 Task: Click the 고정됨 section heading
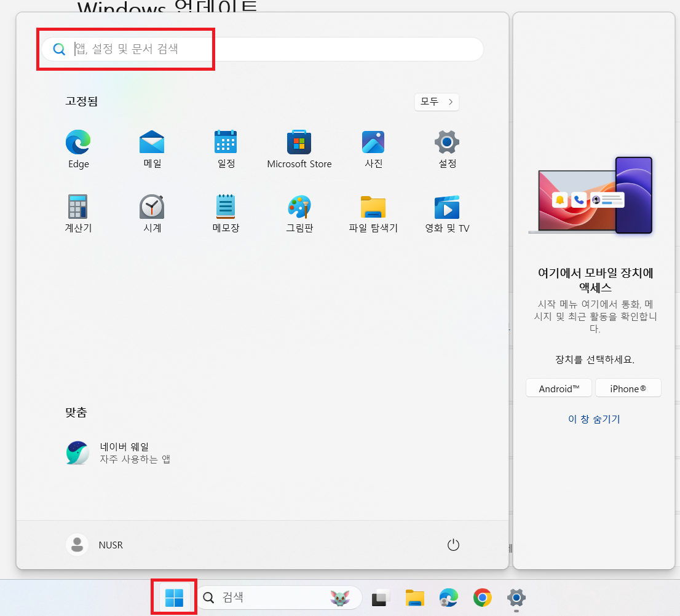tap(82, 101)
